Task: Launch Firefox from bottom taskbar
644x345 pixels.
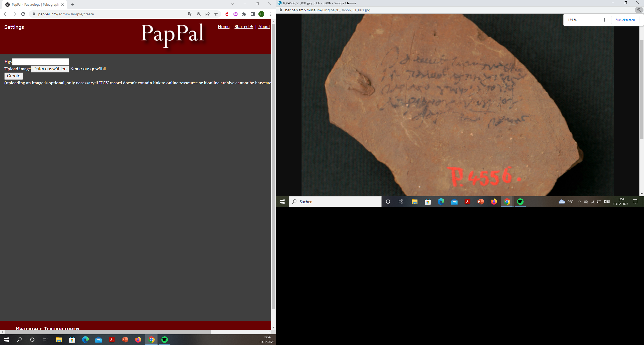Action: coord(138,340)
